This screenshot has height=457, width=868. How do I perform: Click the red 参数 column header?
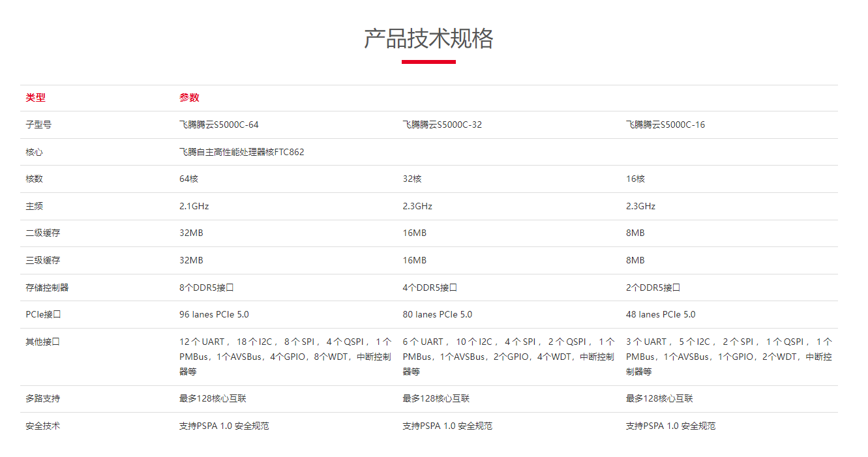pos(189,98)
